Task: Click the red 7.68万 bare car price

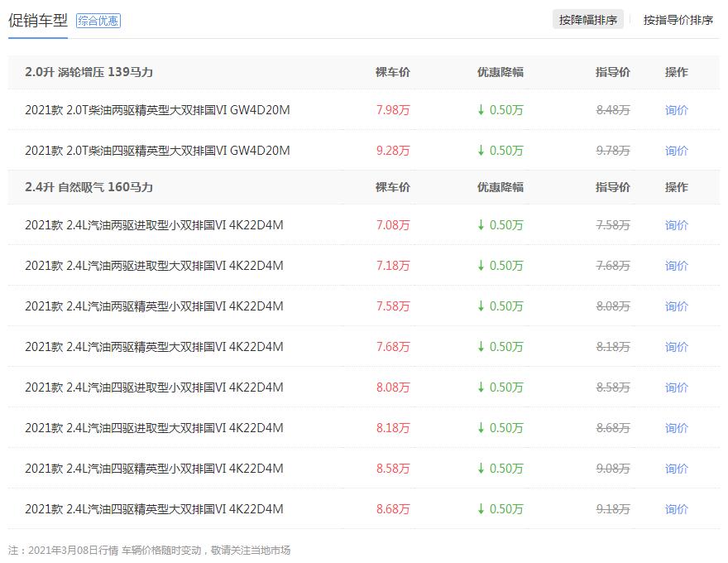Action: pyautogui.click(x=393, y=347)
